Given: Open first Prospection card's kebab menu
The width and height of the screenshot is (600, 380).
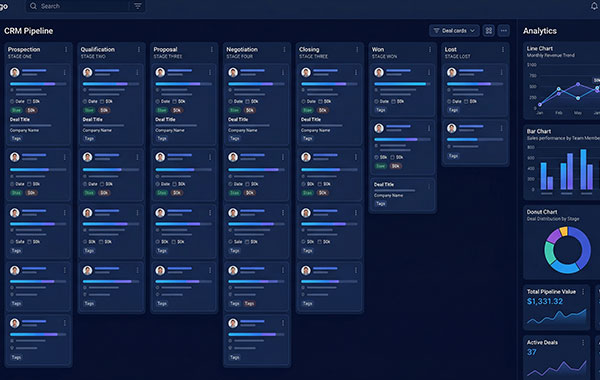Looking at the screenshot, I should pyautogui.click(x=64, y=72).
